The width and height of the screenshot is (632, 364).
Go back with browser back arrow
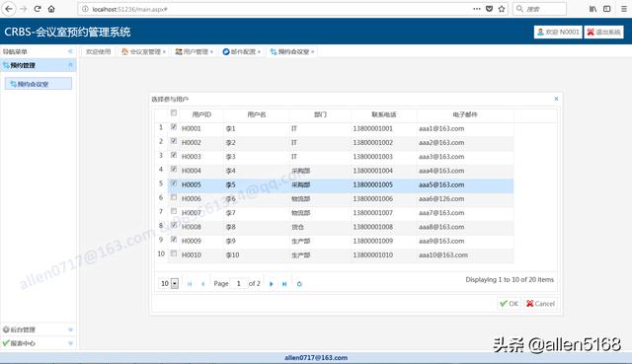point(9,9)
